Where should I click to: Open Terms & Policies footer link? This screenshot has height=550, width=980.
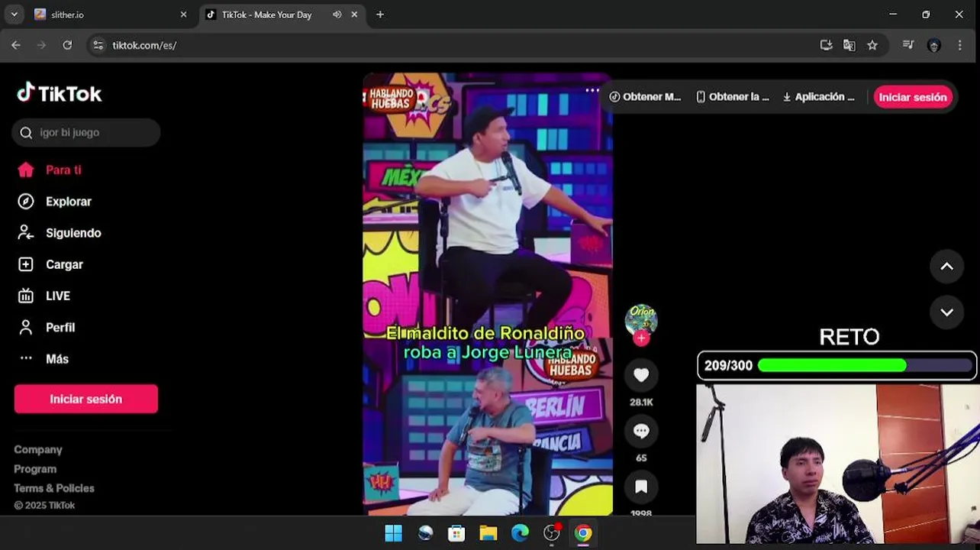pyautogui.click(x=54, y=487)
